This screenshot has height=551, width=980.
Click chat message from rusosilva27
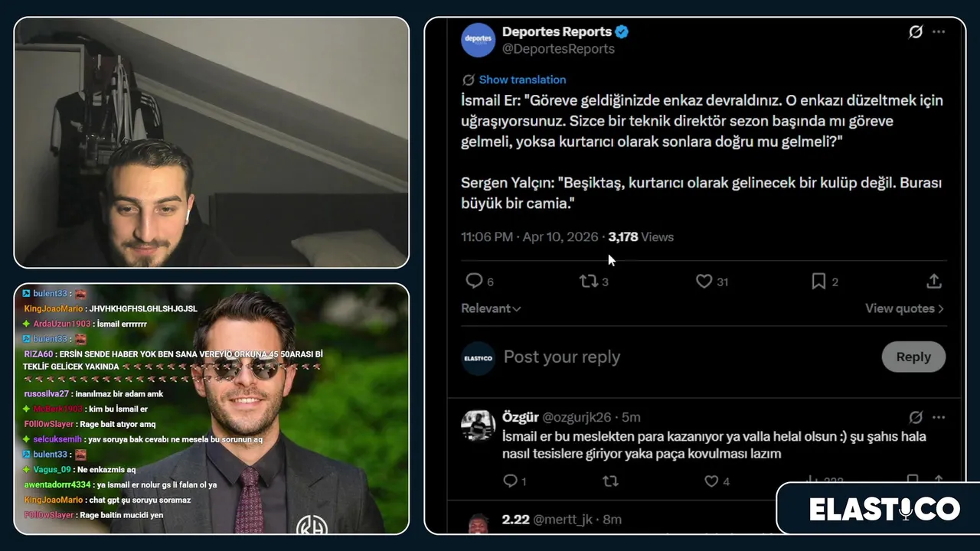click(93, 393)
